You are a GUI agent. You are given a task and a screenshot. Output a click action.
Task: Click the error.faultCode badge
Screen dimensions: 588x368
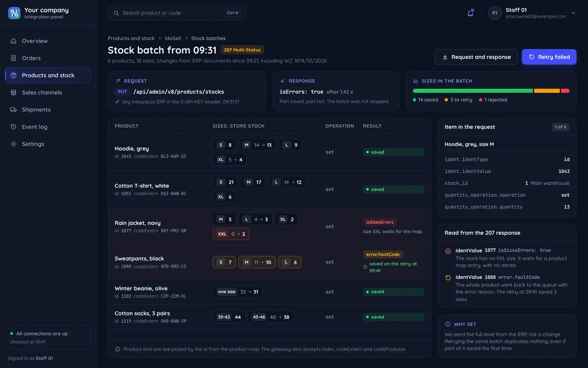tap(383, 254)
